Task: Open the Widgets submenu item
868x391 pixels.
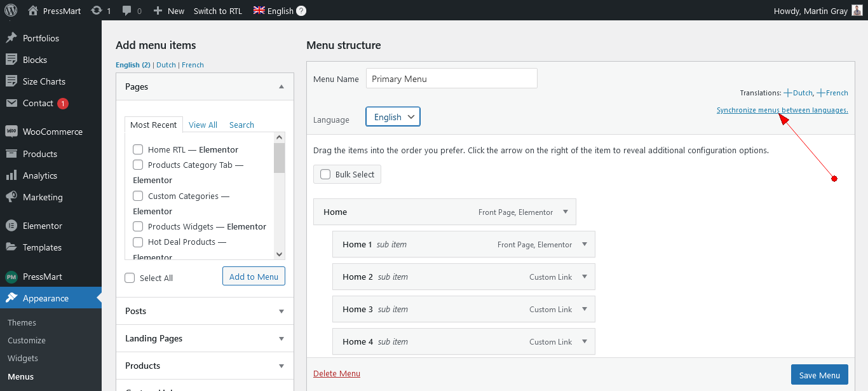Action: click(23, 358)
